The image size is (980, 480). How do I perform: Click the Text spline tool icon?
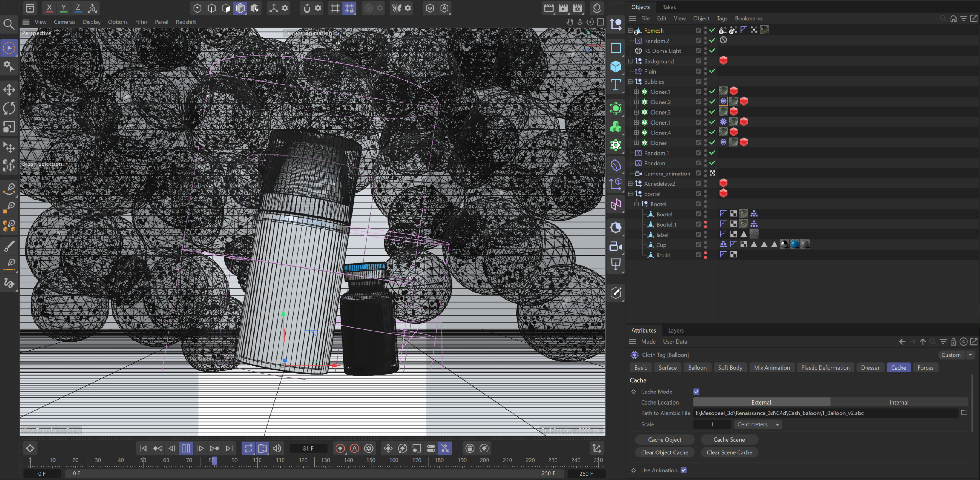[x=616, y=85]
